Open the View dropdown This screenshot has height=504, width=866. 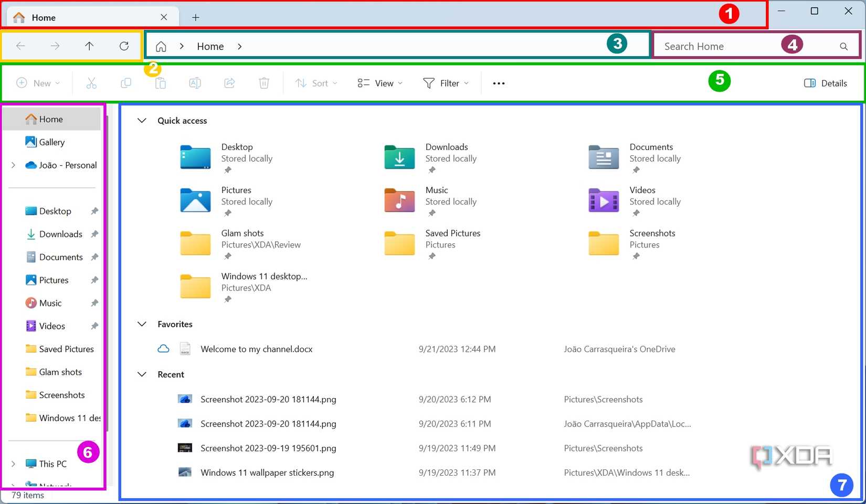[x=379, y=83]
